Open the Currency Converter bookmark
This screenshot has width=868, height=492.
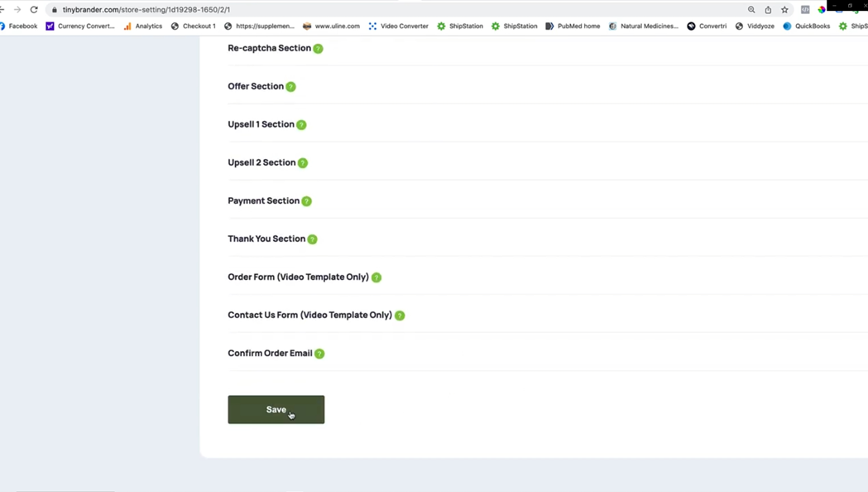coord(80,26)
